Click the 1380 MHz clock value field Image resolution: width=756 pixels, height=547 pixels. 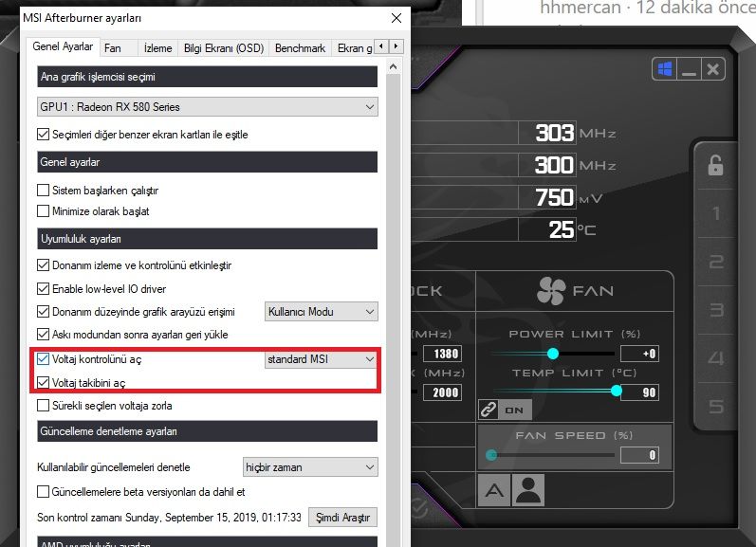(x=442, y=354)
